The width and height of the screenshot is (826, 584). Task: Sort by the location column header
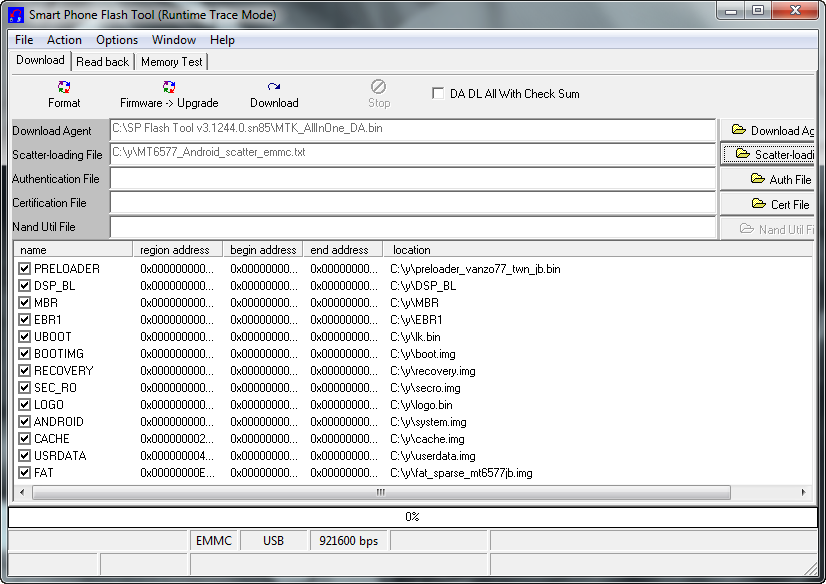597,250
